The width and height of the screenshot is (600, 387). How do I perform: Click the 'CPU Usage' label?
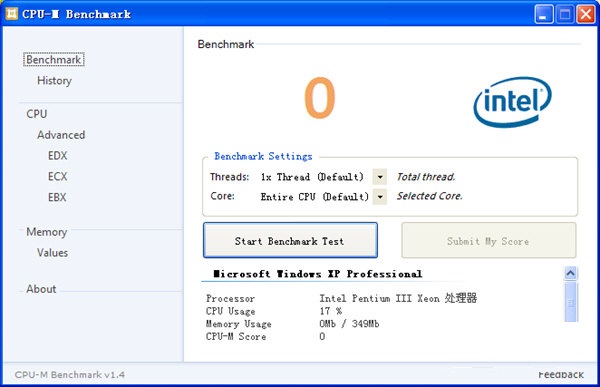point(230,311)
